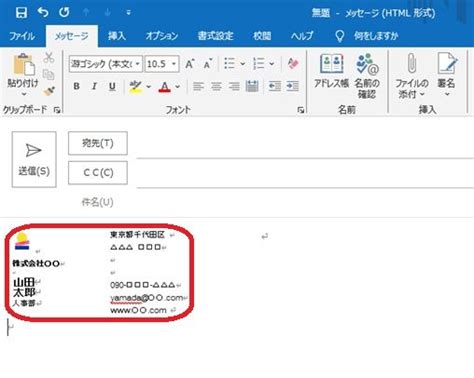Viewport: 474px width, 378px height.
Task: Click the CC(C) button
Action: pyautogui.click(x=98, y=173)
